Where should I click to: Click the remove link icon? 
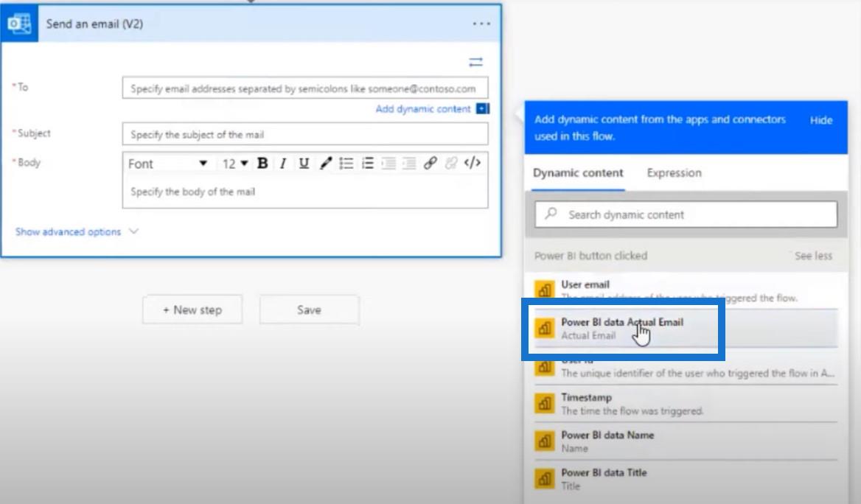pos(451,163)
